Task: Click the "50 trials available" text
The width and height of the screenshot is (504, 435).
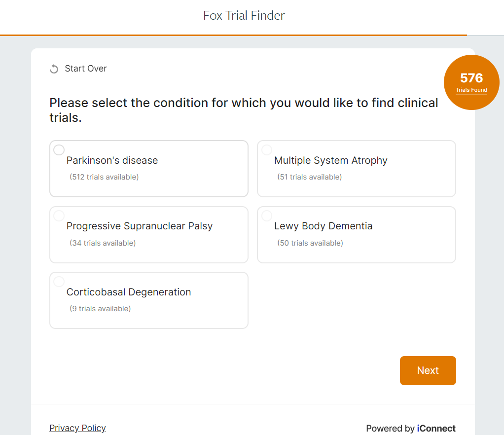Action: tap(310, 243)
